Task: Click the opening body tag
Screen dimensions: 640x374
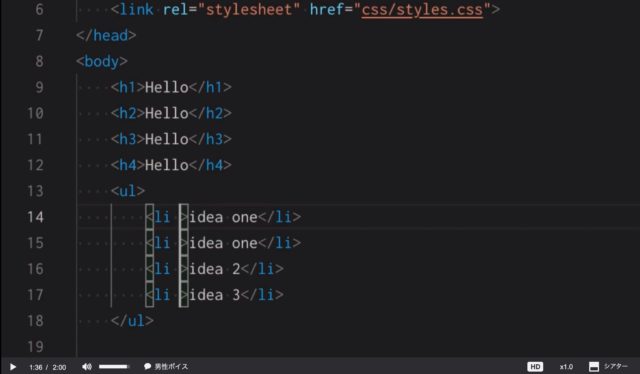Action: click(x=102, y=61)
